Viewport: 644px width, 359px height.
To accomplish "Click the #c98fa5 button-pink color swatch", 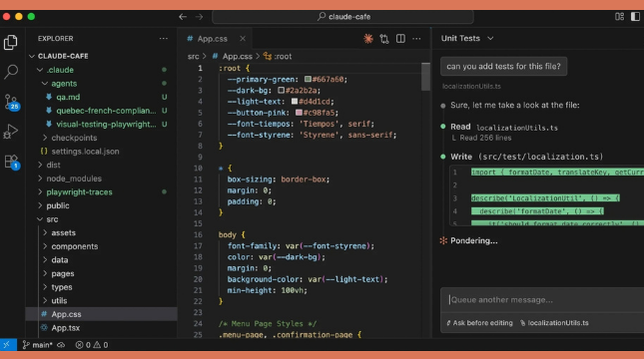I will 299,113.
